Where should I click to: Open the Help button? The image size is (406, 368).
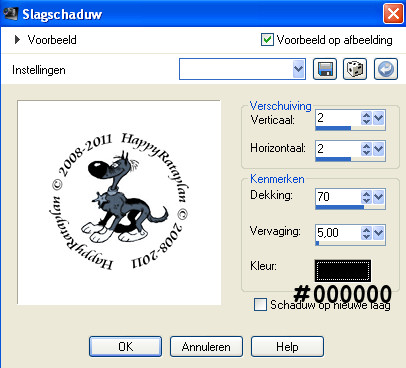point(287,347)
